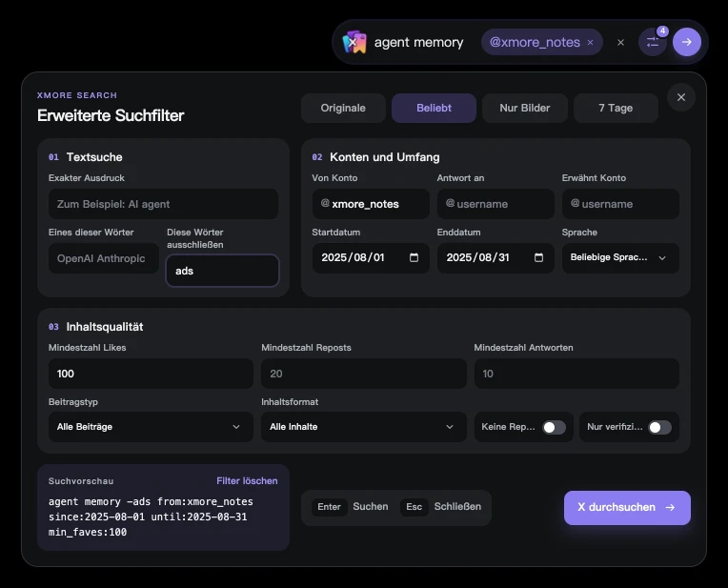Click the 01 Textsuche section title
Image resolution: width=728 pixels, height=588 pixels.
click(86, 157)
